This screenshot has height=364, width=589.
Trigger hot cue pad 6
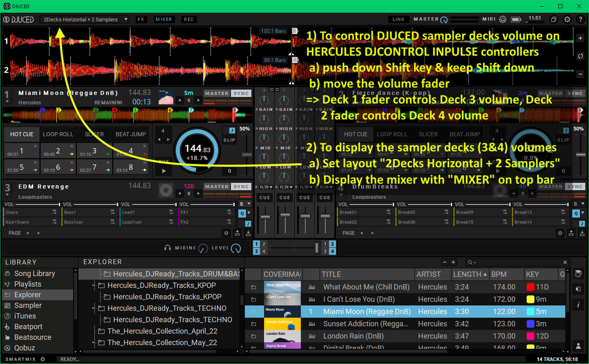(x=58, y=167)
